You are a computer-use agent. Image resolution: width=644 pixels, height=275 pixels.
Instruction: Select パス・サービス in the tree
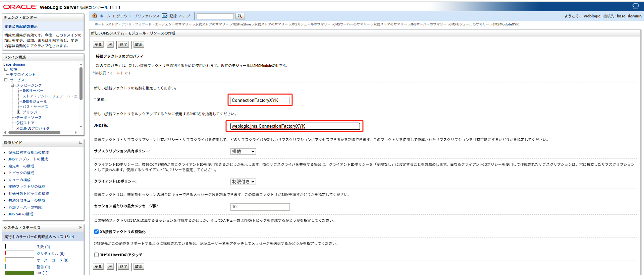[35, 107]
